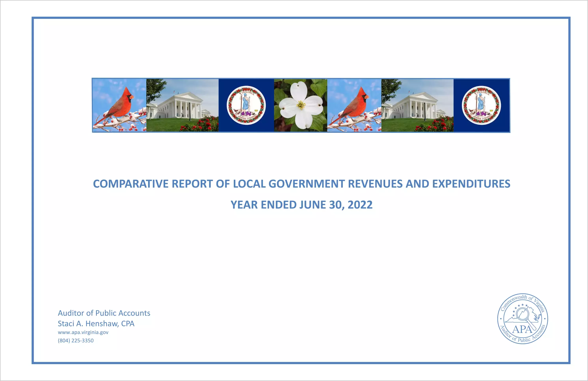The width and height of the screenshot is (588, 381).
Task: Click the (804) 225-3350 phone number
Action: (x=76, y=341)
